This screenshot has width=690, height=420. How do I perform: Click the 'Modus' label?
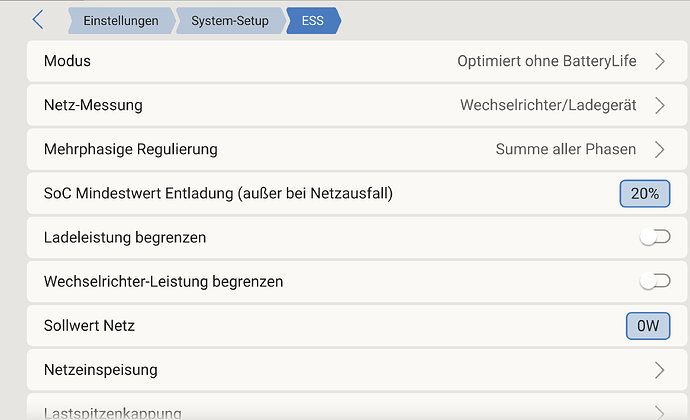point(67,61)
